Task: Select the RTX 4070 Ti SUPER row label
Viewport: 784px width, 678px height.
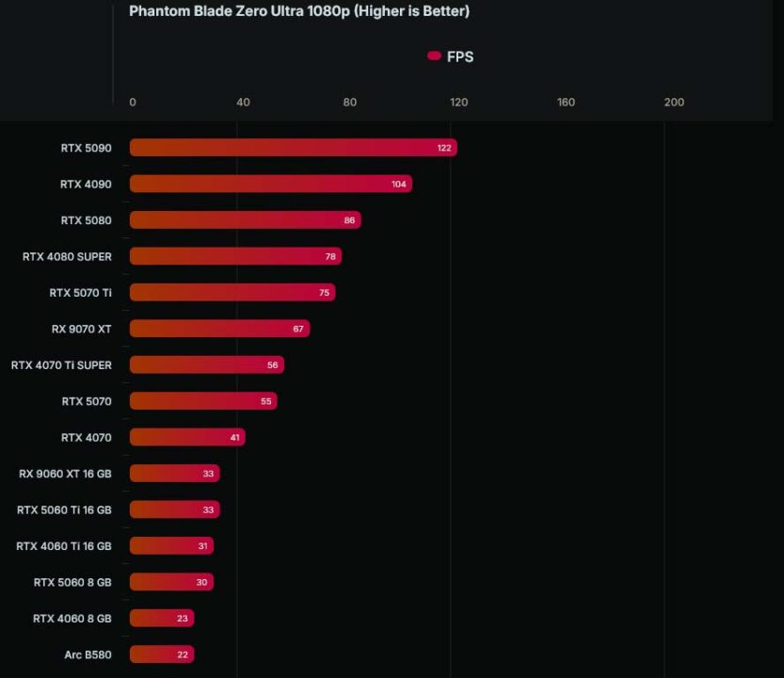Action: (x=61, y=365)
